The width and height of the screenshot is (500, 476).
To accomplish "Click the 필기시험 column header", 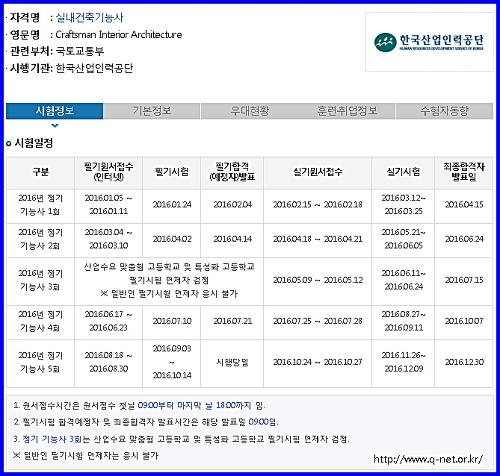I will pos(172,172).
